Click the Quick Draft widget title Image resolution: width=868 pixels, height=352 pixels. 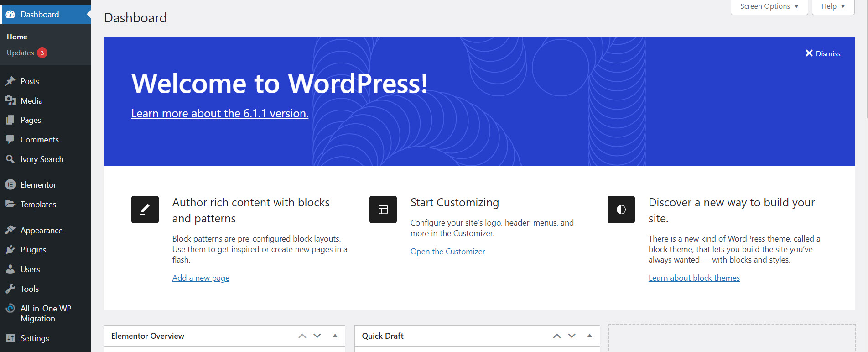[383, 336]
